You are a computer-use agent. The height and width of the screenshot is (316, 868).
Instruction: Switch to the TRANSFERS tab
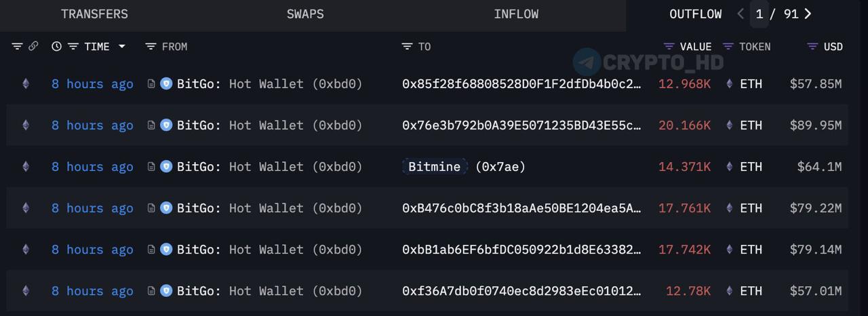coord(94,14)
